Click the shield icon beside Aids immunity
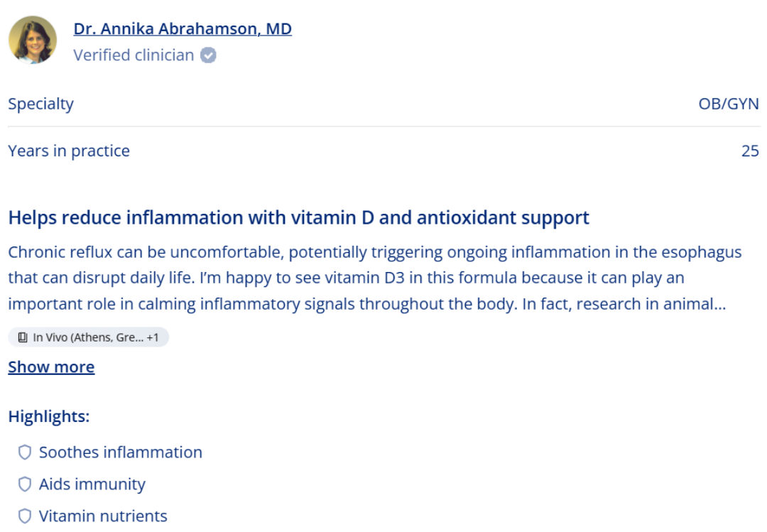 24,484
